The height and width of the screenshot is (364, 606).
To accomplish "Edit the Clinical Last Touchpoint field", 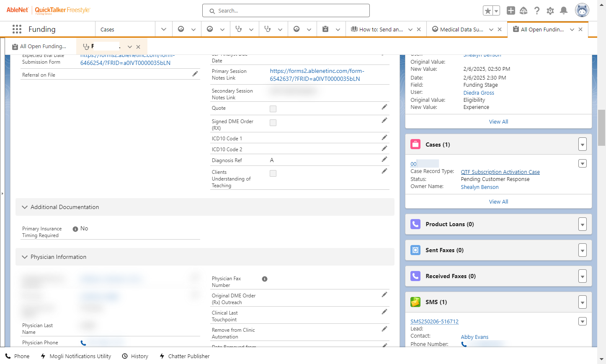I will point(384,312).
